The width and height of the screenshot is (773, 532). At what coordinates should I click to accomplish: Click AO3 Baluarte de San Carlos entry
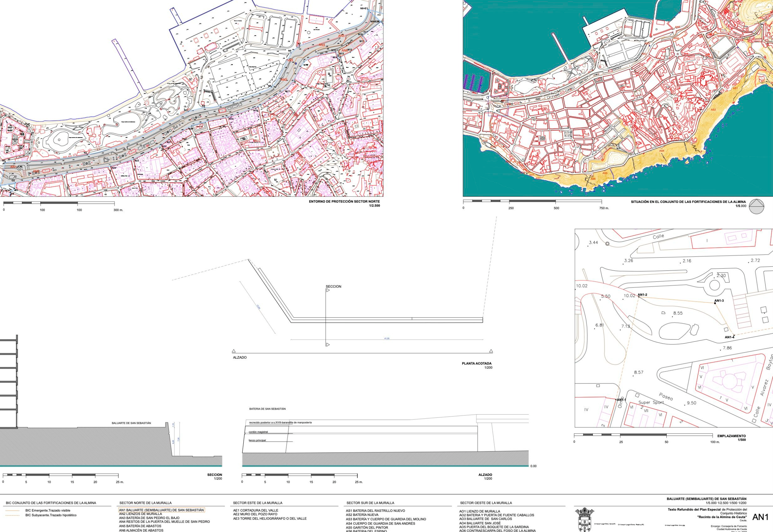pos(485,519)
